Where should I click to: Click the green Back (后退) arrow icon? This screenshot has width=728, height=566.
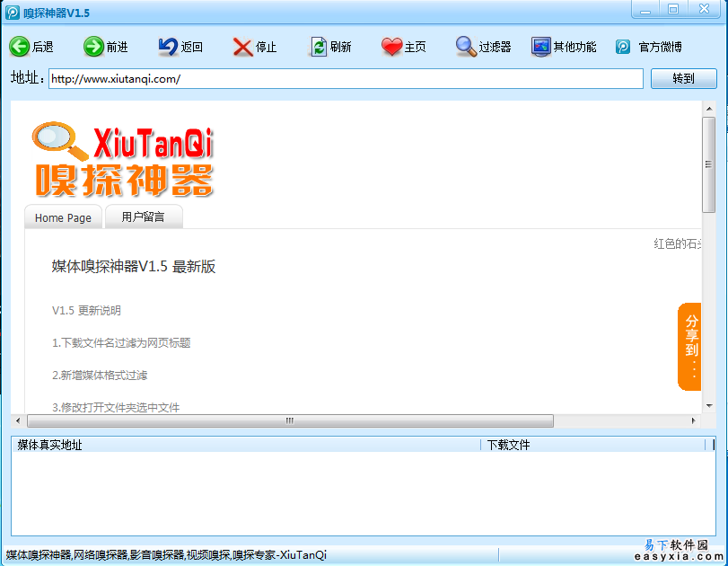[x=20, y=47]
